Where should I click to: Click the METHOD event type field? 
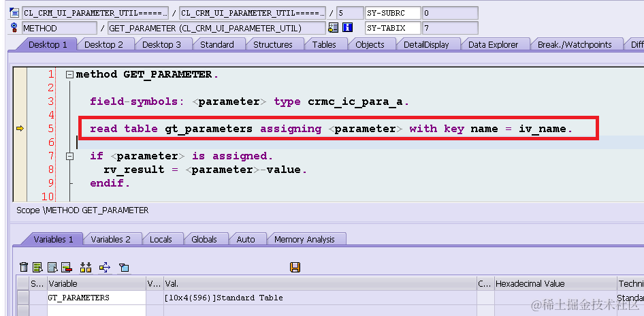tap(59, 28)
